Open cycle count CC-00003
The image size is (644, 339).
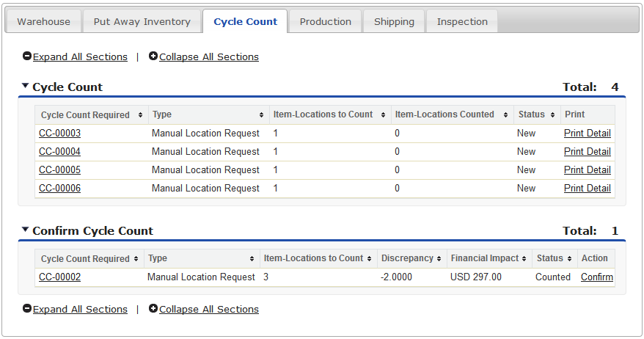coord(59,134)
